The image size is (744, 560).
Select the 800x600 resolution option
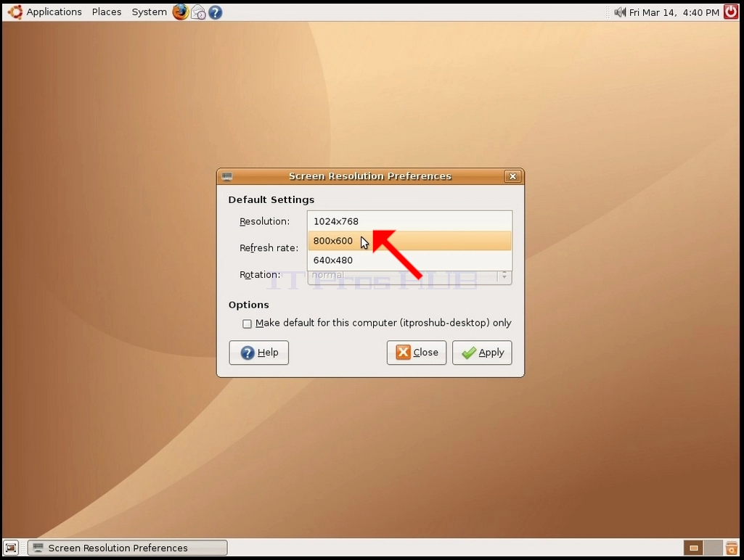point(410,241)
